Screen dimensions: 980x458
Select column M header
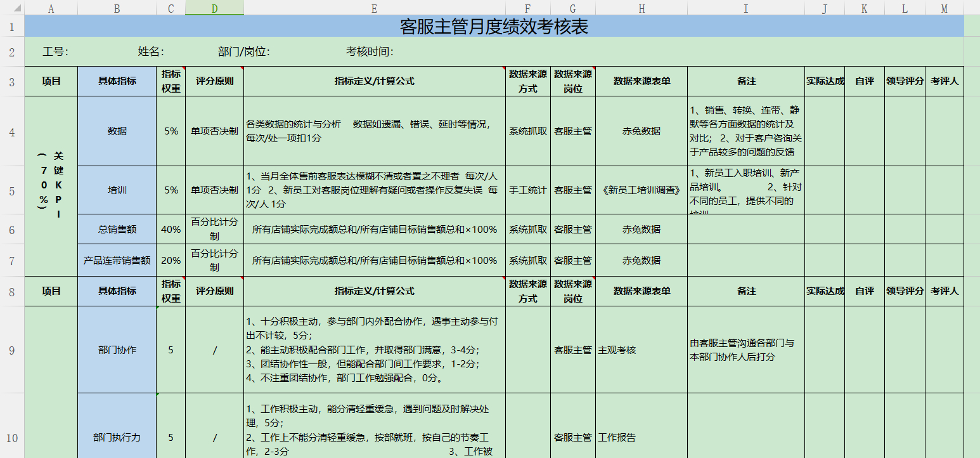pos(945,8)
